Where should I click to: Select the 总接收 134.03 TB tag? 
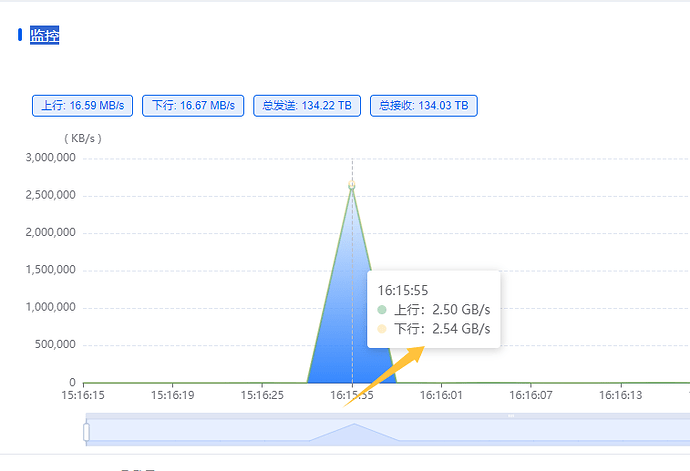coord(424,105)
